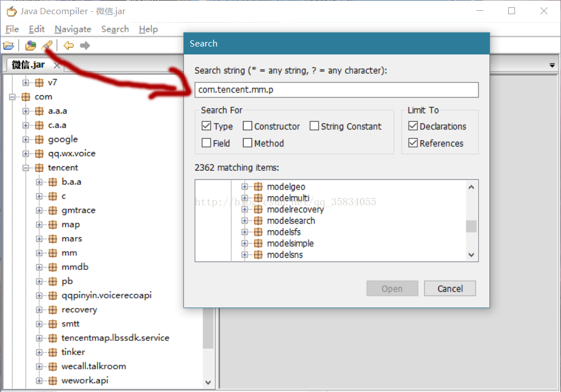Expand the modelmulti result node

[244, 198]
